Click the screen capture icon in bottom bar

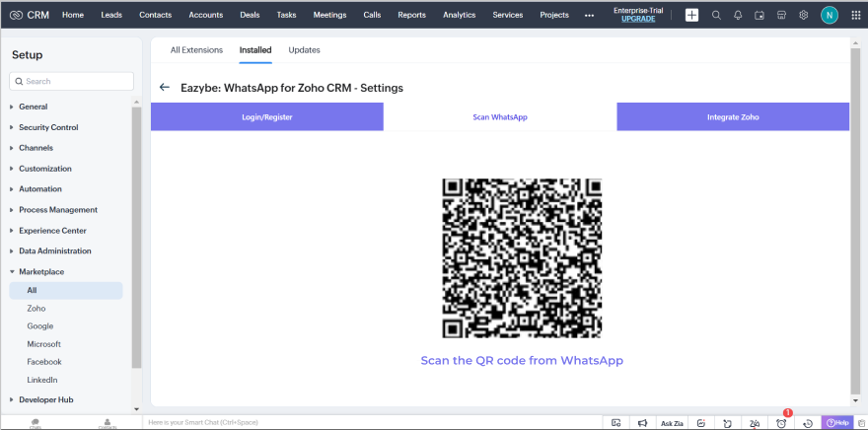615,423
